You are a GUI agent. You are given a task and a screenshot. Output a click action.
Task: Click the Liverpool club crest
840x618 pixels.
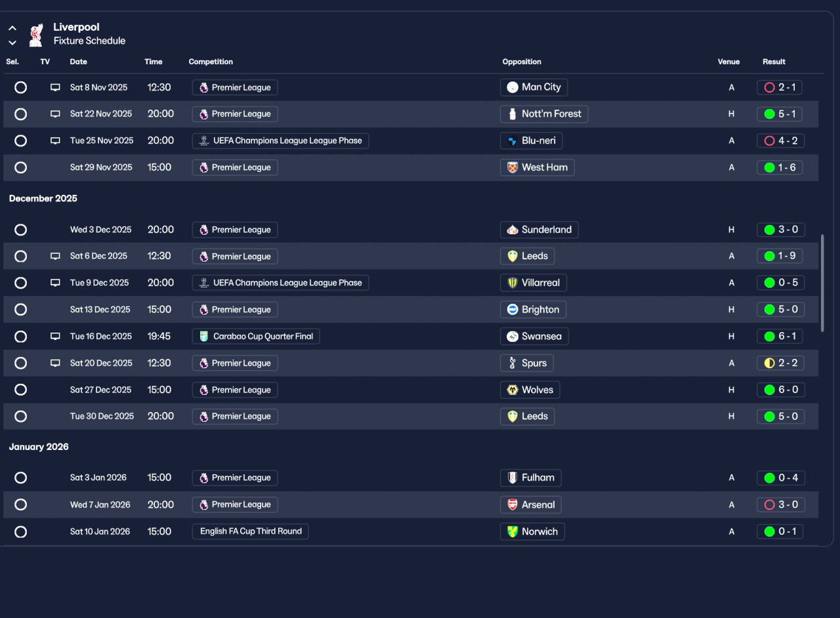click(36, 35)
